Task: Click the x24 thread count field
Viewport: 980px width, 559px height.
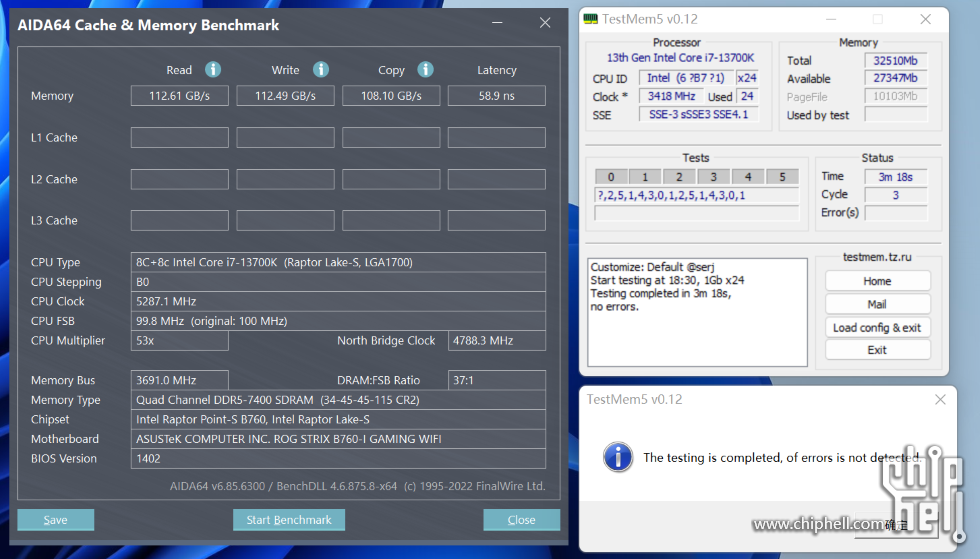Action: pos(748,78)
